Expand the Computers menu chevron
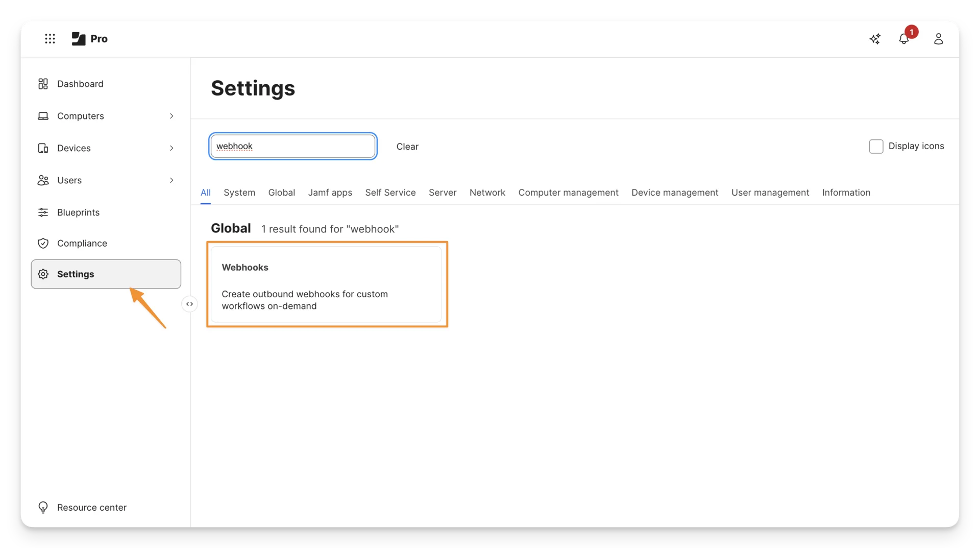The height and width of the screenshot is (548, 980). (171, 116)
